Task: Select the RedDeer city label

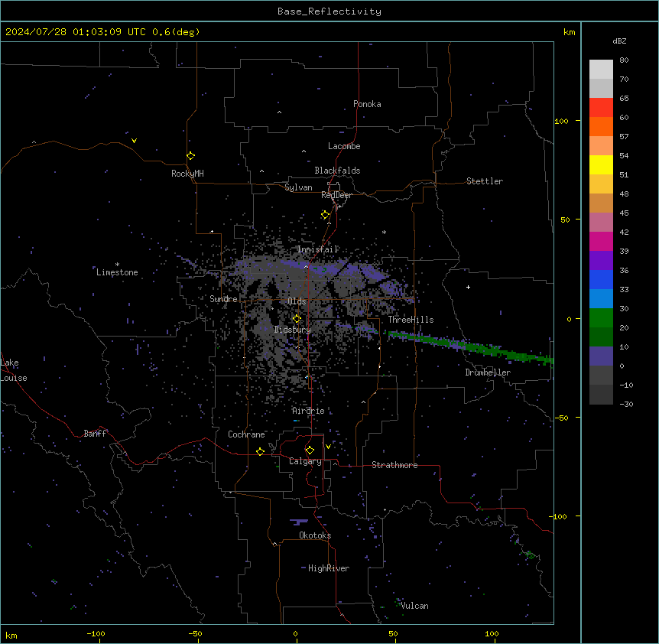Action: (337, 195)
